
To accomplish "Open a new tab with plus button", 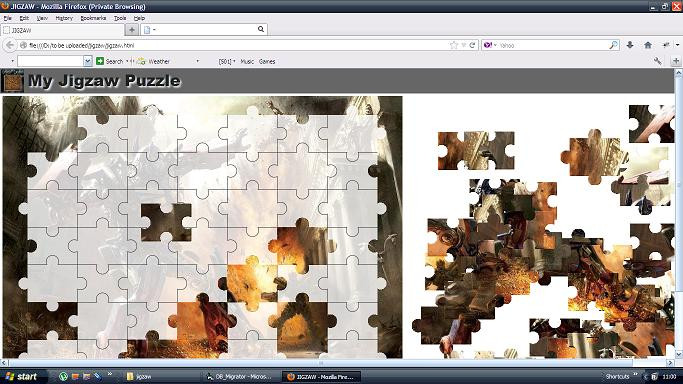I will 132,30.
